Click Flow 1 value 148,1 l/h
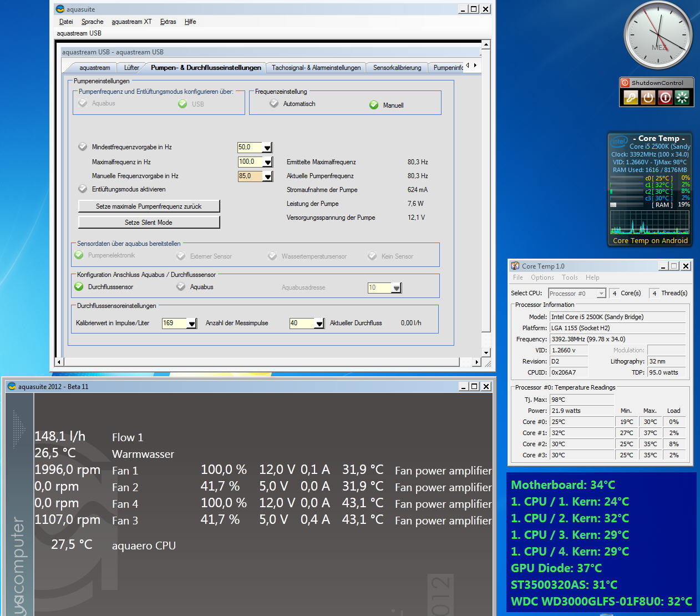Image resolution: width=700 pixels, height=616 pixels. tap(60, 436)
